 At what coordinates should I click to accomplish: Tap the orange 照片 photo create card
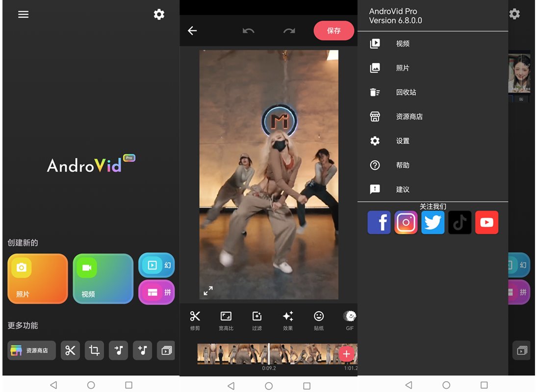(38, 279)
